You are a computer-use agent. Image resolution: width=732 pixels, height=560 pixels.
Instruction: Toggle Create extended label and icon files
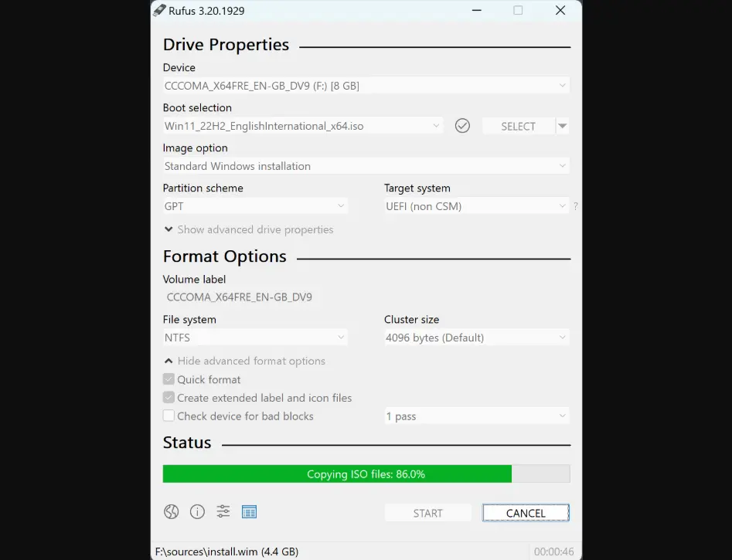click(169, 398)
